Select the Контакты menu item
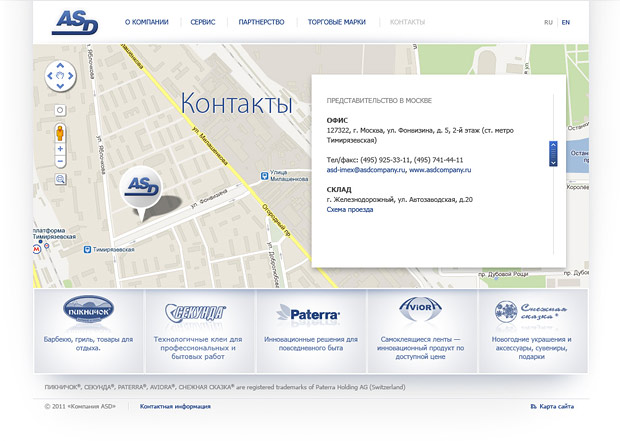The image size is (620, 441). 408,22
